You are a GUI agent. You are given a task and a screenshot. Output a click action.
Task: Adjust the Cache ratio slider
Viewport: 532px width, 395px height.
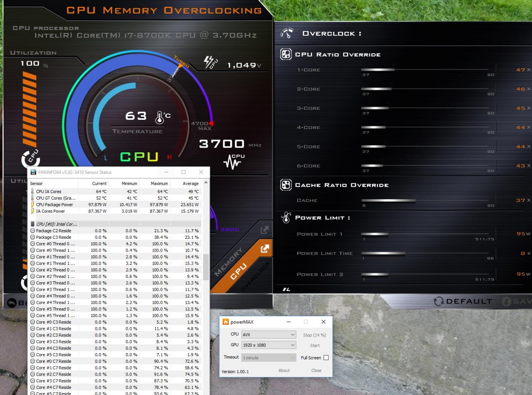(x=425, y=200)
